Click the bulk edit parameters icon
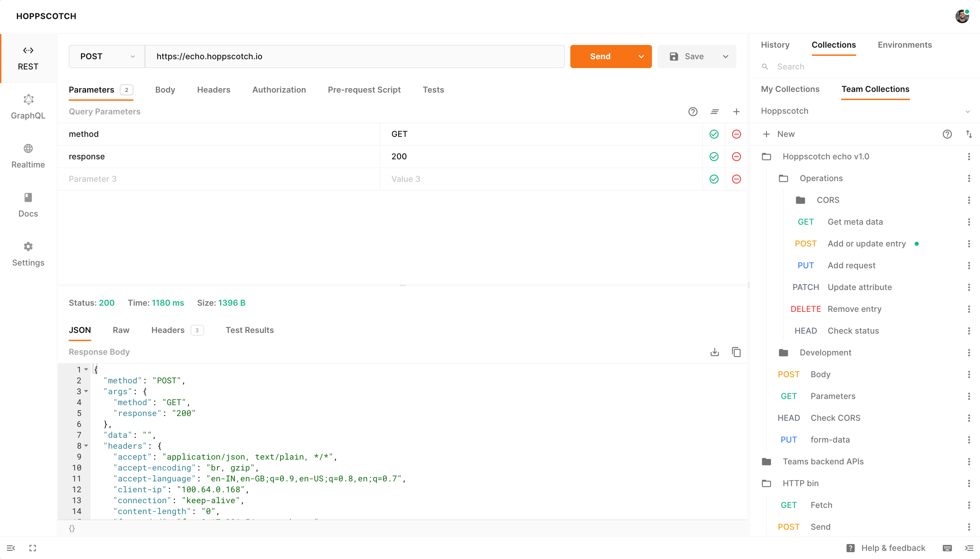Viewport: 980px width, 559px height. [714, 112]
